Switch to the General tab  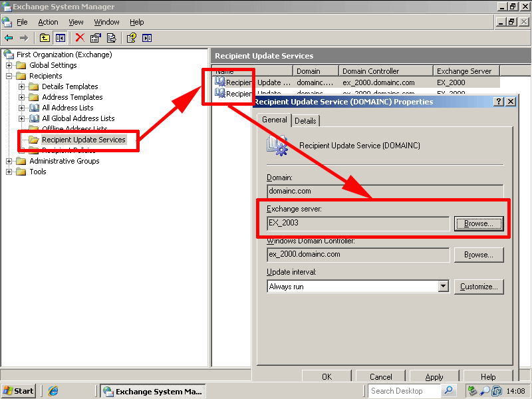[x=274, y=120]
